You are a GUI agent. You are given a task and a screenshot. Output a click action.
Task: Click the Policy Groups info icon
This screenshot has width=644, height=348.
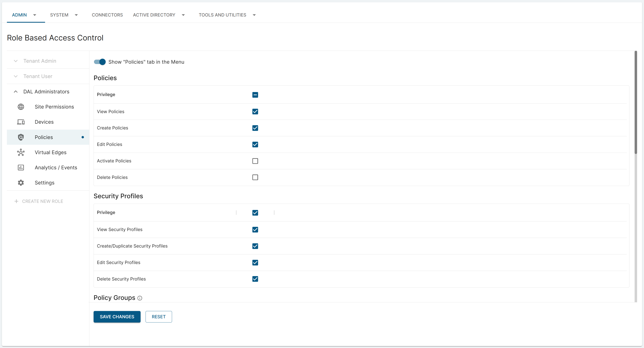(x=140, y=298)
